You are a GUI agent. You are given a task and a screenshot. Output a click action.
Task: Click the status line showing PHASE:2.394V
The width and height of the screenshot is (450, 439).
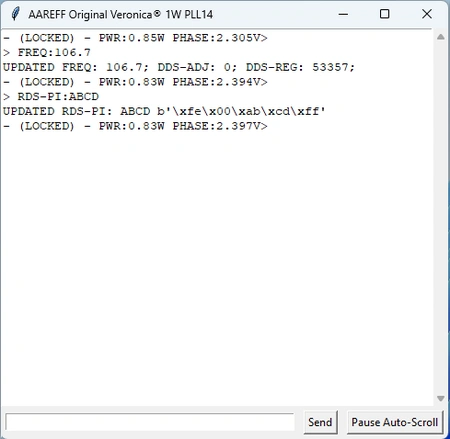coord(135,82)
